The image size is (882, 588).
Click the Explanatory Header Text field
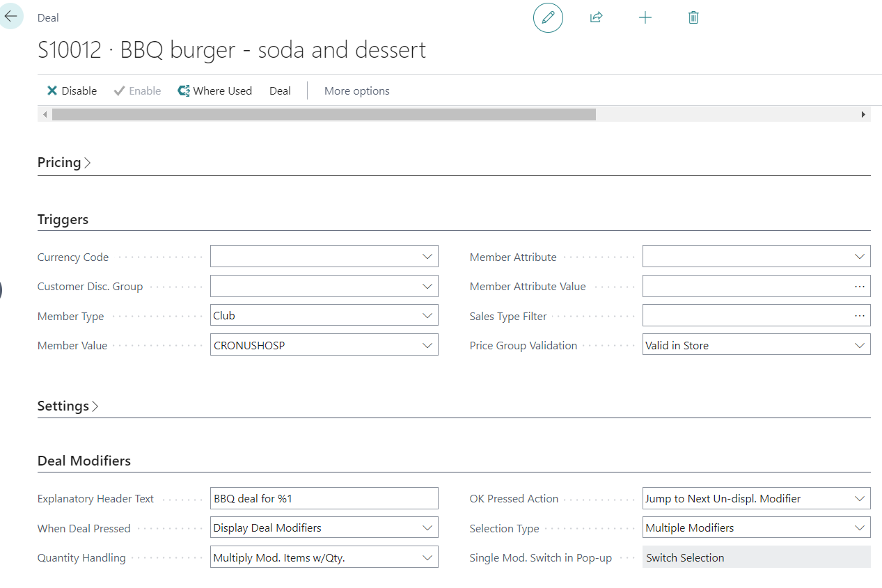324,498
